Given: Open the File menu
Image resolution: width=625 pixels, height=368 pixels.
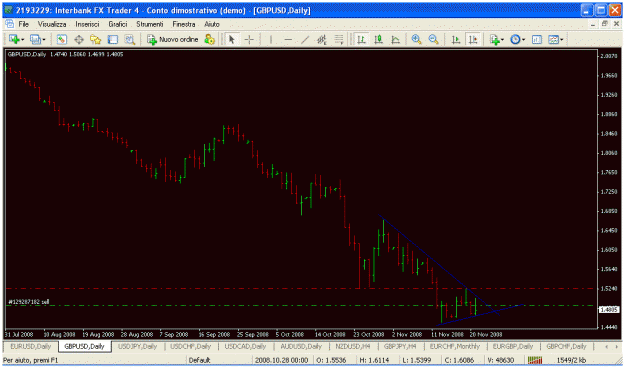Looking at the screenshot, I should (24, 24).
